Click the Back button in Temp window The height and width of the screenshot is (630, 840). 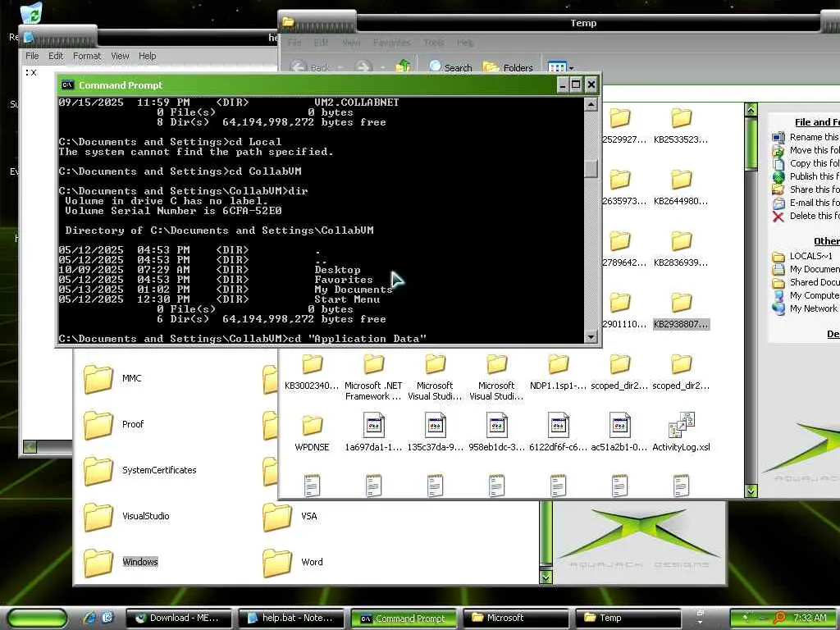click(x=310, y=67)
